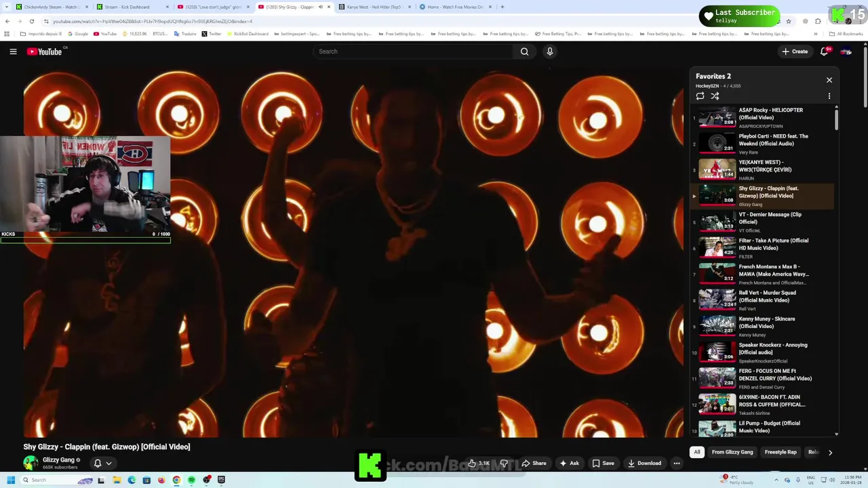The height and width of the screenshot is (488, 868).
Task: Select the All filter chip
Action: point(696,452)
